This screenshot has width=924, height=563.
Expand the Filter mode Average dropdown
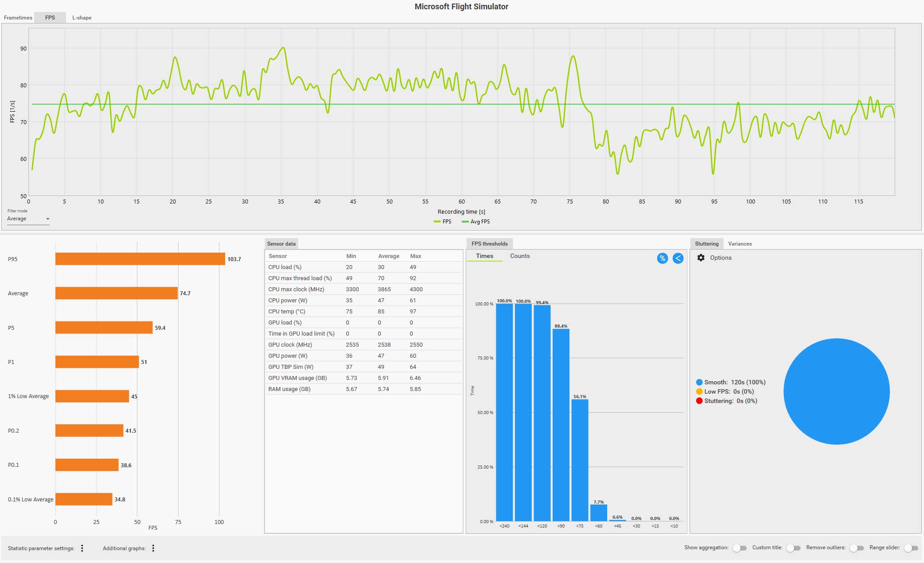(x=28, y=219)
